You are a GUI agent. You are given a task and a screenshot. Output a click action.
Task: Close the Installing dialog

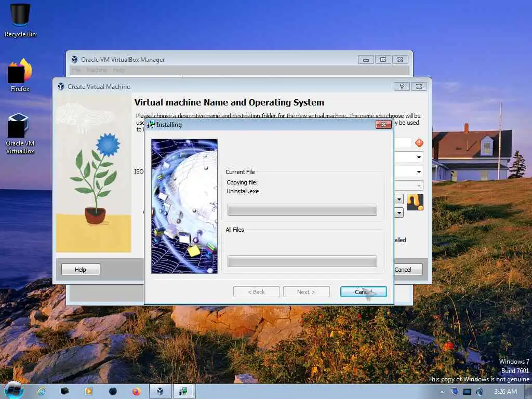(383, 125)
